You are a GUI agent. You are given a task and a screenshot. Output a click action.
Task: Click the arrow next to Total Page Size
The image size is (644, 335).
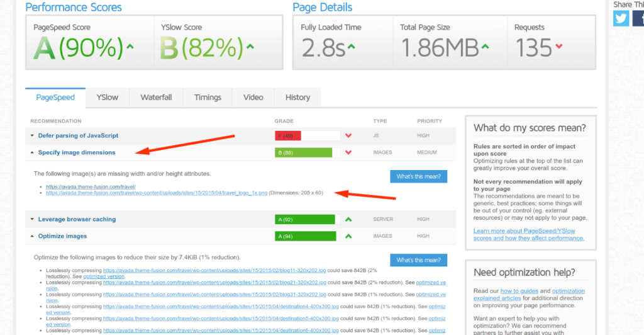(x=486, y=47)
